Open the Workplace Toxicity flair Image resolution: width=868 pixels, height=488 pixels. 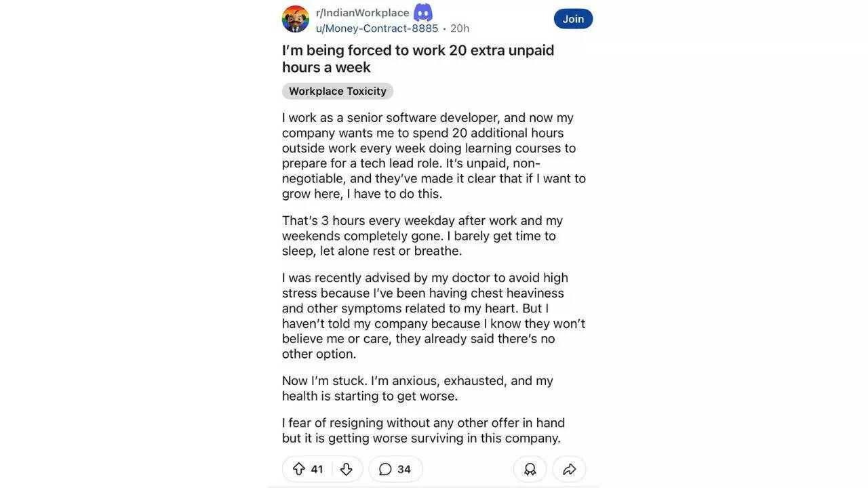[x=337, y=91]
